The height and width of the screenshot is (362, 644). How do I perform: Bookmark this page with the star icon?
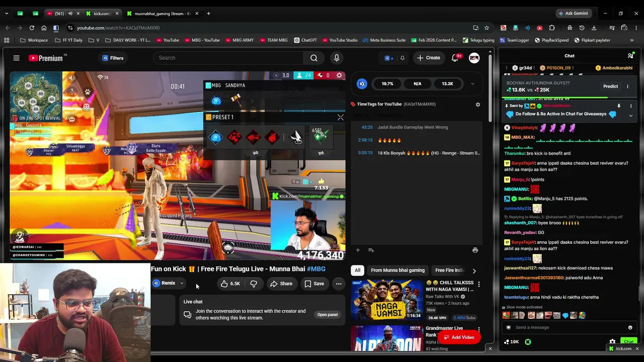(487, 28)
